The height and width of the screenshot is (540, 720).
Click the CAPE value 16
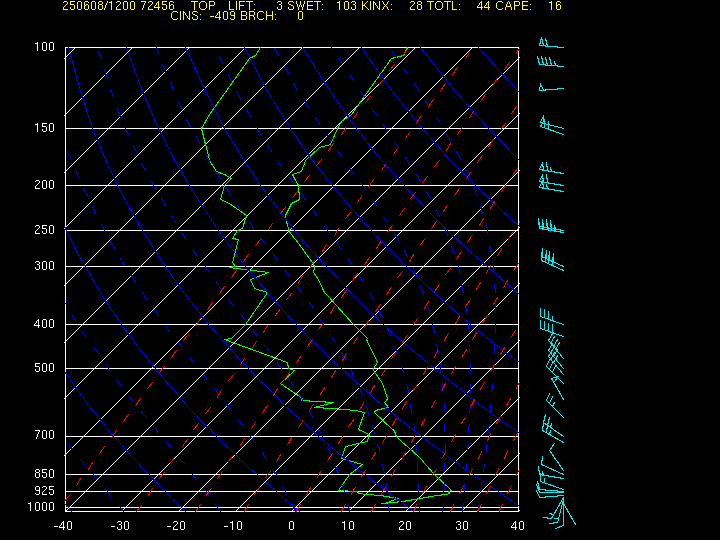point(555,6)
